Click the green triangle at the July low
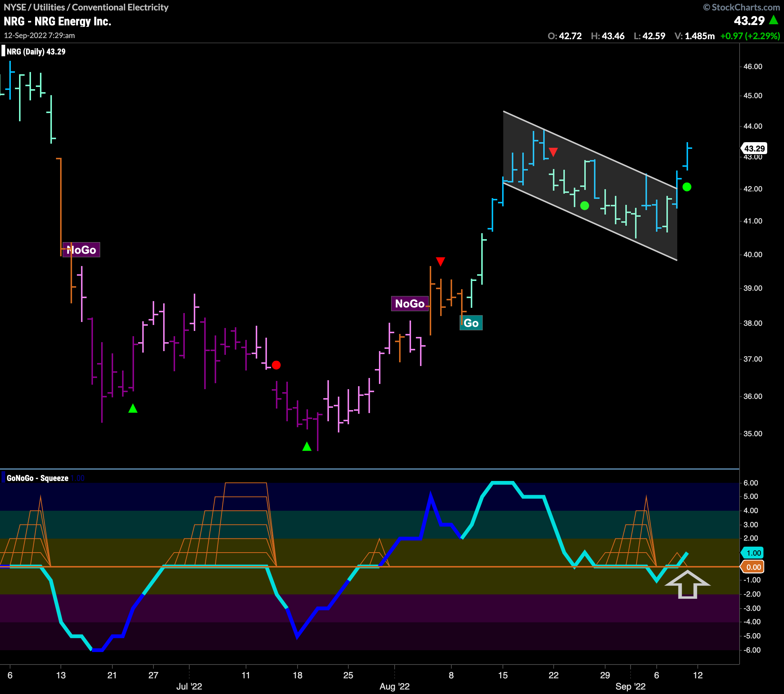The width and height of the screenshot is (784, 694). [307, 447]
